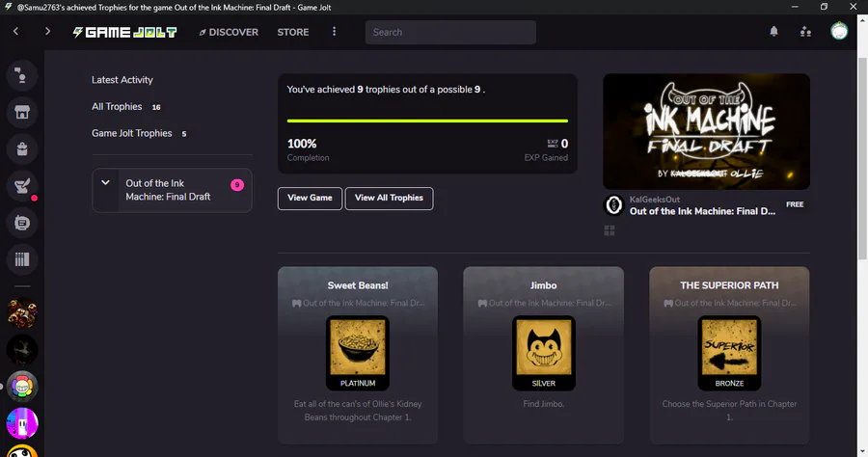The image size is (868, 457).
Task: Open the friends list icon
Action: click(x=806, y=32)
